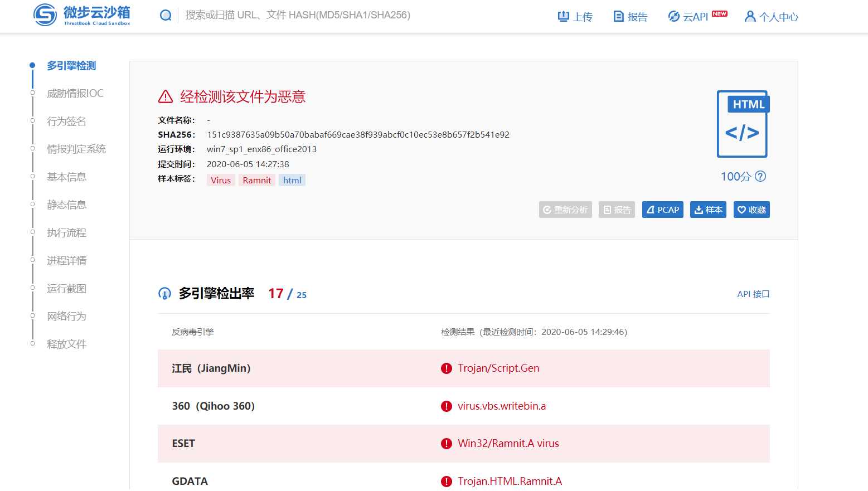The height and width of the screenshot is (491, 868).
Task: Open the 报告 menu in top navigation
Action: click(x=631, y=17)
